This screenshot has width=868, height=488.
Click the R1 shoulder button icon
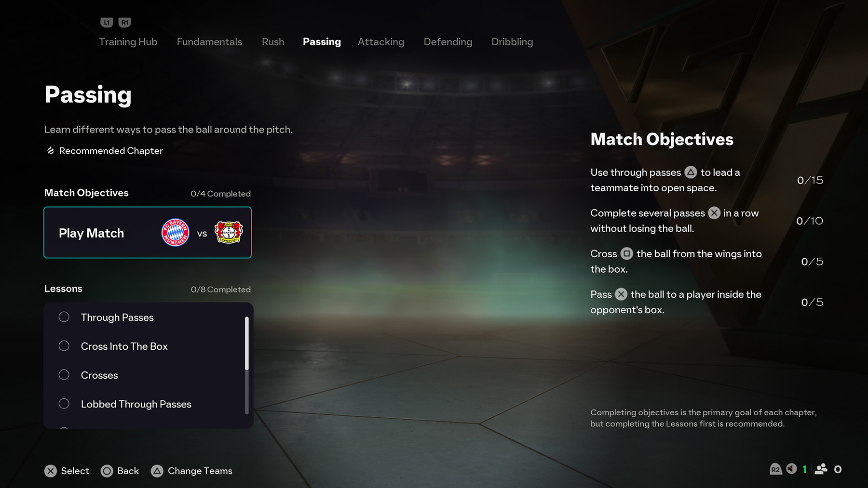(125, 22)
